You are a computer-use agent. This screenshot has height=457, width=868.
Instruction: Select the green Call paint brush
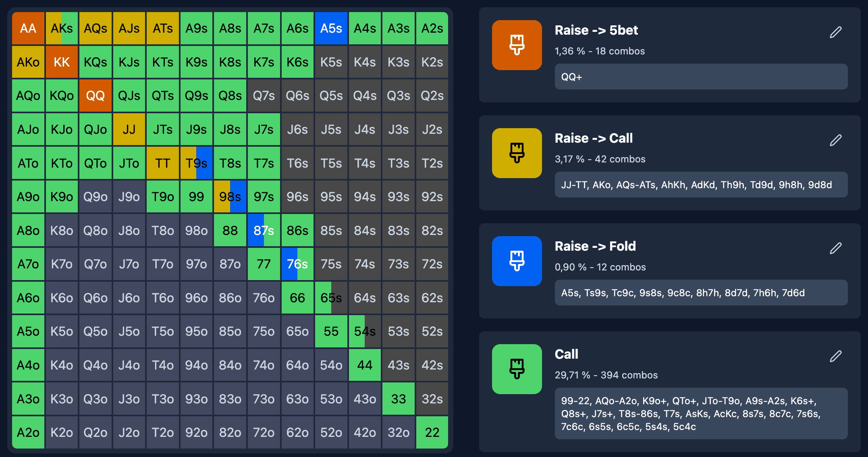click(x=517, y=370)
